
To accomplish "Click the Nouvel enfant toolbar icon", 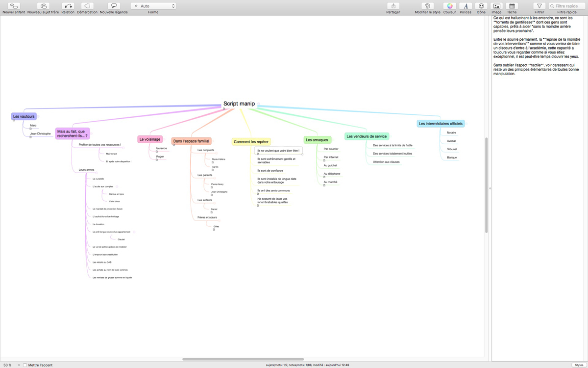I will coord(14,6).
